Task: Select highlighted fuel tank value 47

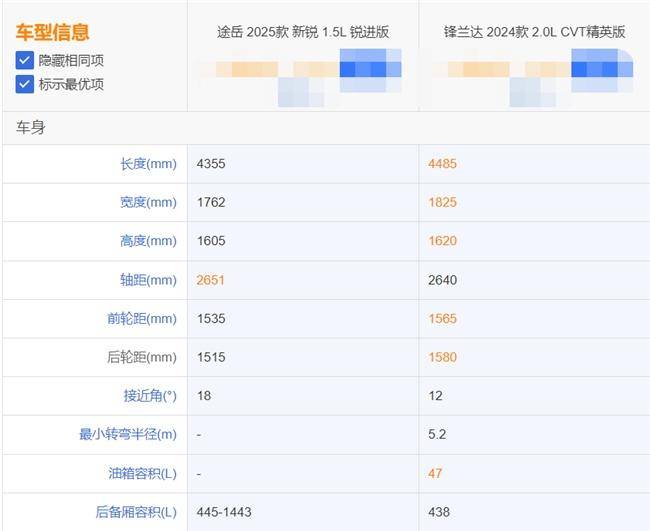Action: (x=435, y=473)
